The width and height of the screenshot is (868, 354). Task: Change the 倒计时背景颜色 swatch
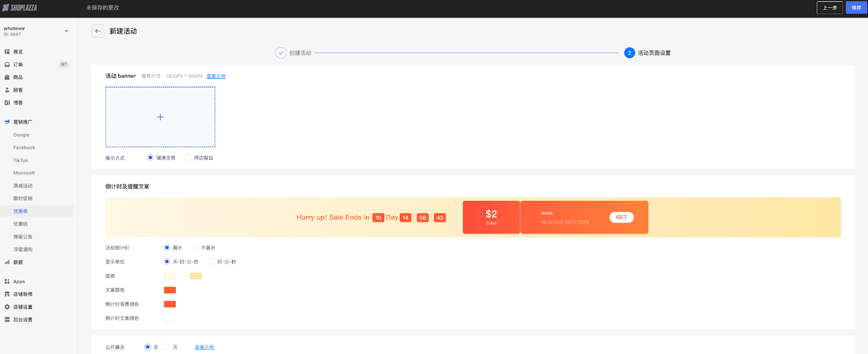point(170,304)
